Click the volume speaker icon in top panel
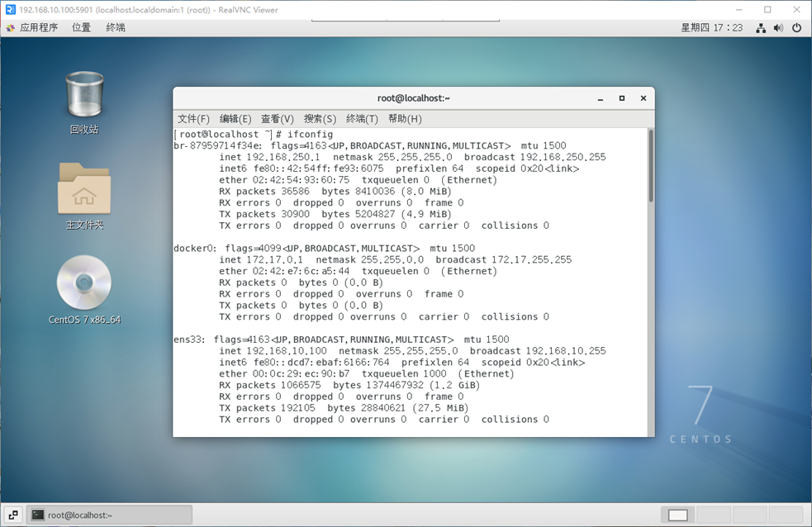This screenshot has width=812, height=527. pyautogui.click(x=778, y=27)
